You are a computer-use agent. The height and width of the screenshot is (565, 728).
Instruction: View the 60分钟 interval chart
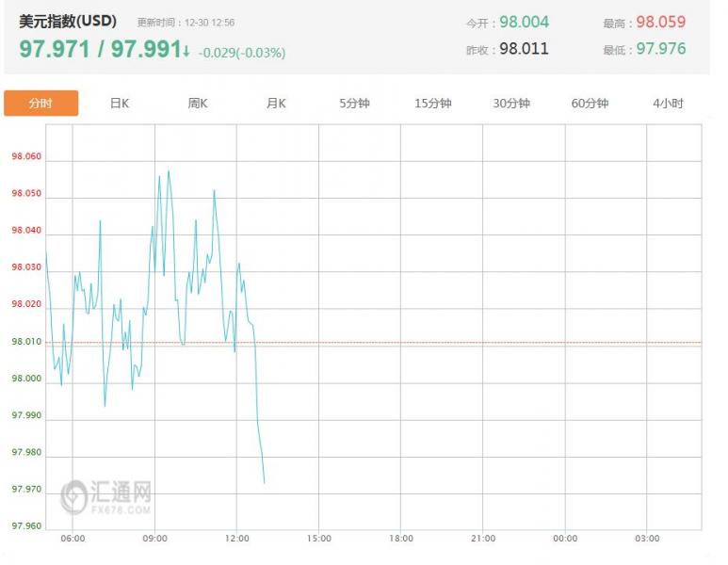pyautogui.click(x=590, y=104)
